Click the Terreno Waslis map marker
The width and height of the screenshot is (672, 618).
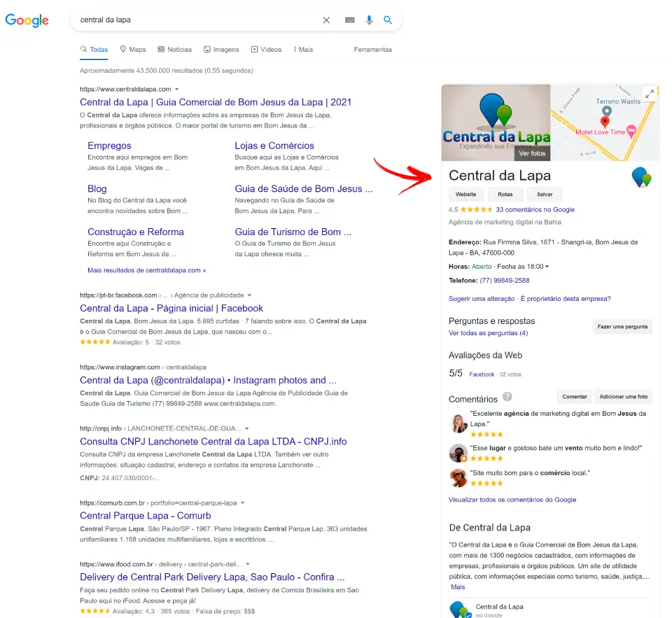click(x=606, y=111)
